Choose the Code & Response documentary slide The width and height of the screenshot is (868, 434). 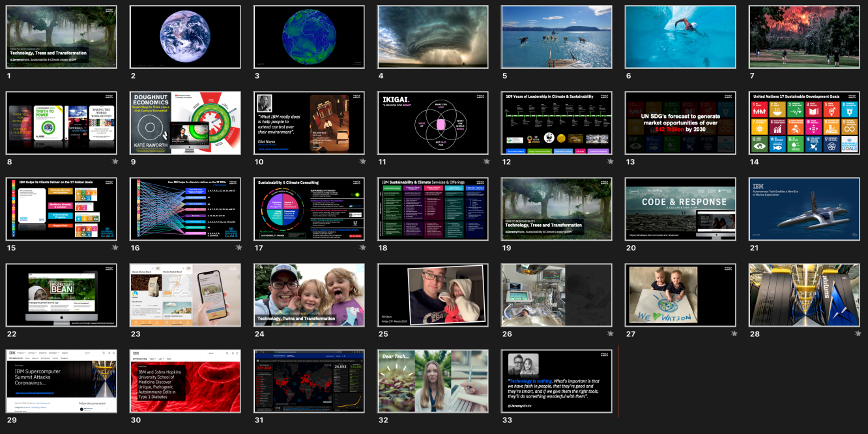pos(681,209)
